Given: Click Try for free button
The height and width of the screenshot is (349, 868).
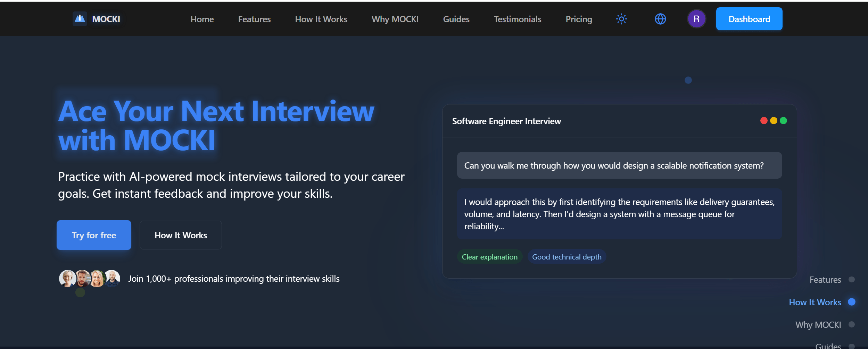Looking at the screenshot, I should (94, 235).
